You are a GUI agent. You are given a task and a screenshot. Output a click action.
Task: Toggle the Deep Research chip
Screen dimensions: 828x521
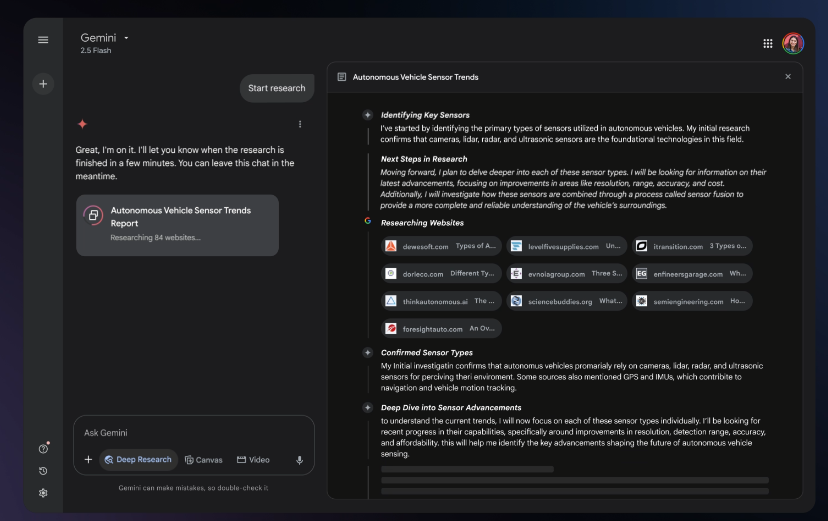[x=138, y=459]
